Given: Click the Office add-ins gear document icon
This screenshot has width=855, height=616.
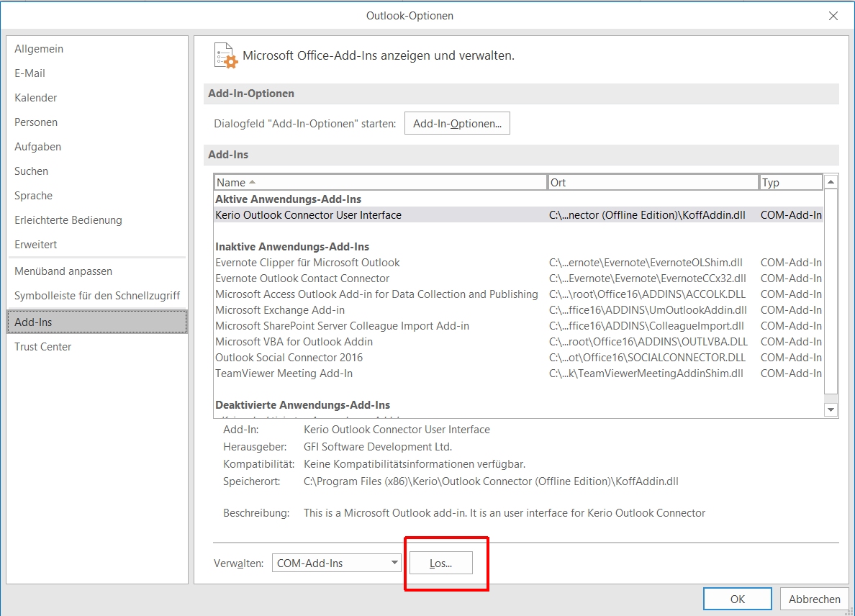Looking at the screenshot, I should click(226, 55).
